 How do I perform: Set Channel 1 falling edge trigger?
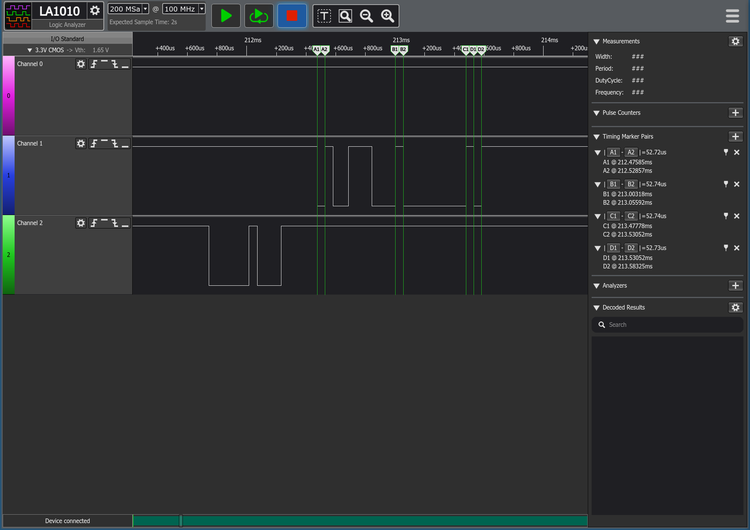[x=115, y=143]
